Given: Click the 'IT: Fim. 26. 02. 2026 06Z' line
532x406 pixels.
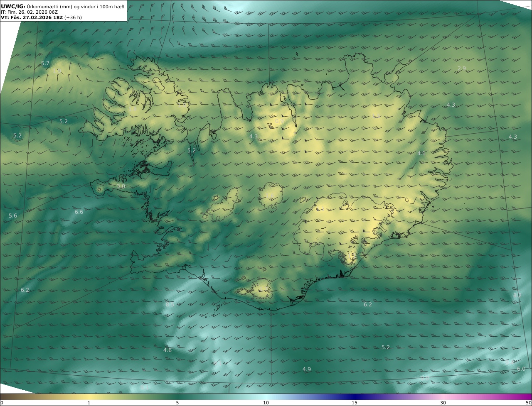Looking at the screenshot, I should pyautogui.click(x=29, y=12).
